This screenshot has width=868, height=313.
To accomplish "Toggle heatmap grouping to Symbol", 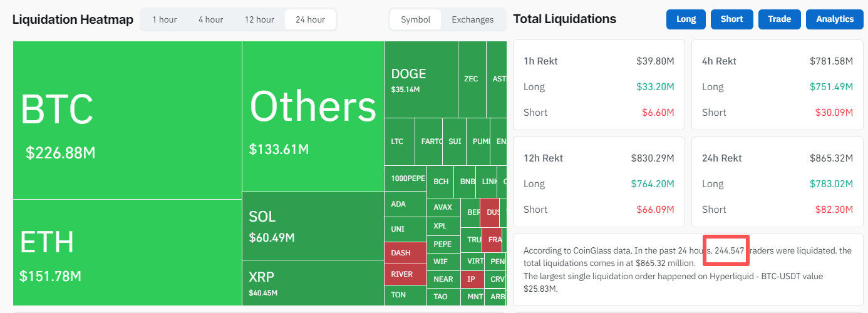I will pyautogui.click(x=415, y=19).
